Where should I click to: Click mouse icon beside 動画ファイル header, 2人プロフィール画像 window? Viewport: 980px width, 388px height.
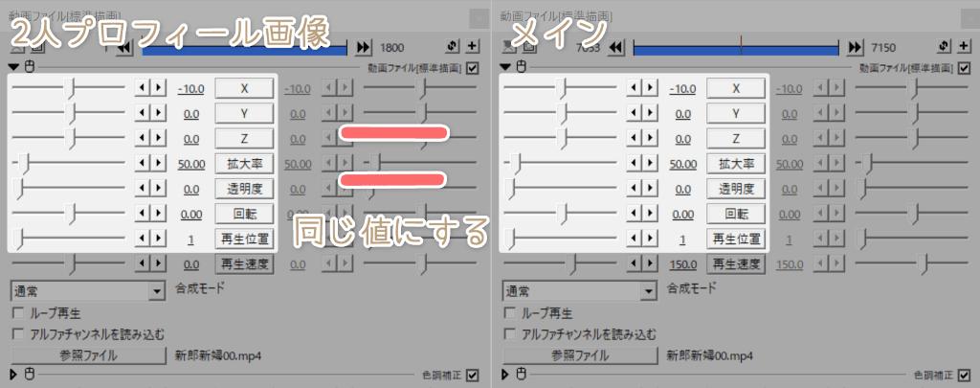[x=29, y=67]
